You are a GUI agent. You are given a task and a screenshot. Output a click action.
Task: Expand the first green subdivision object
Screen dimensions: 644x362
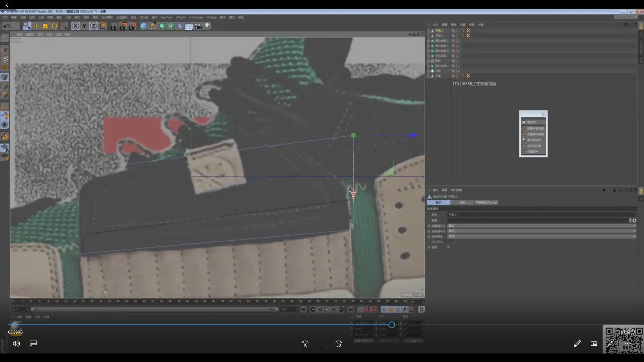pyautogui.click(x=428, y=41)
